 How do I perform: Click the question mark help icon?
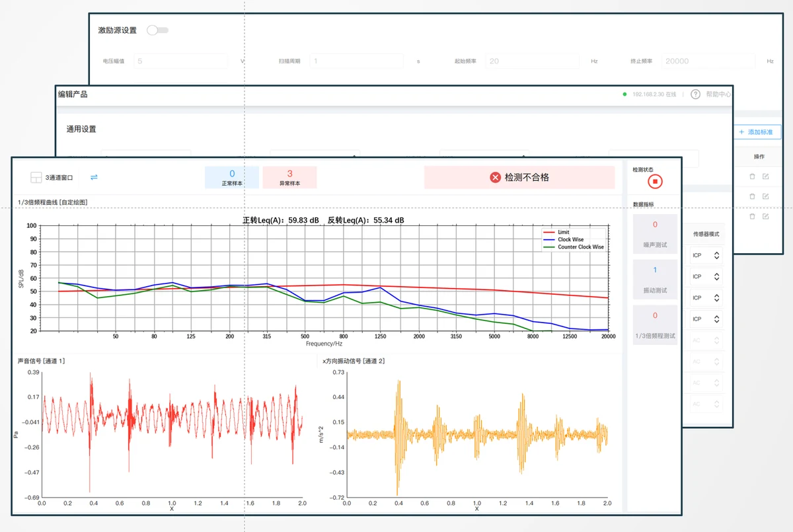[695, 95]
